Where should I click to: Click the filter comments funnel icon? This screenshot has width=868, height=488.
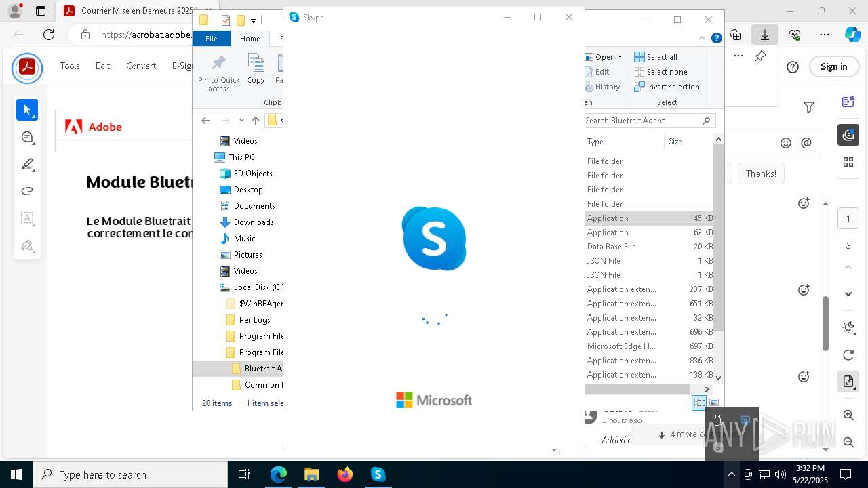809,107
